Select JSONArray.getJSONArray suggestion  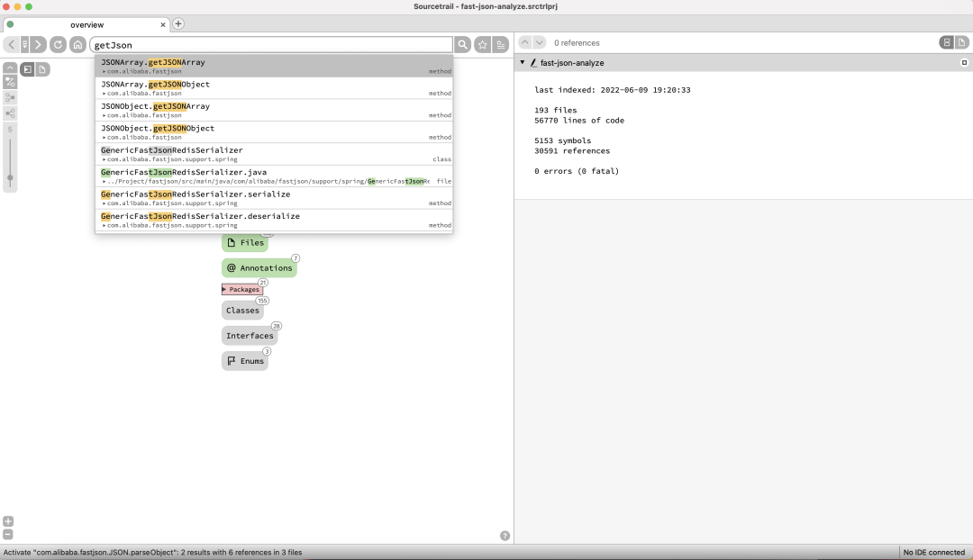click(274, 66)
